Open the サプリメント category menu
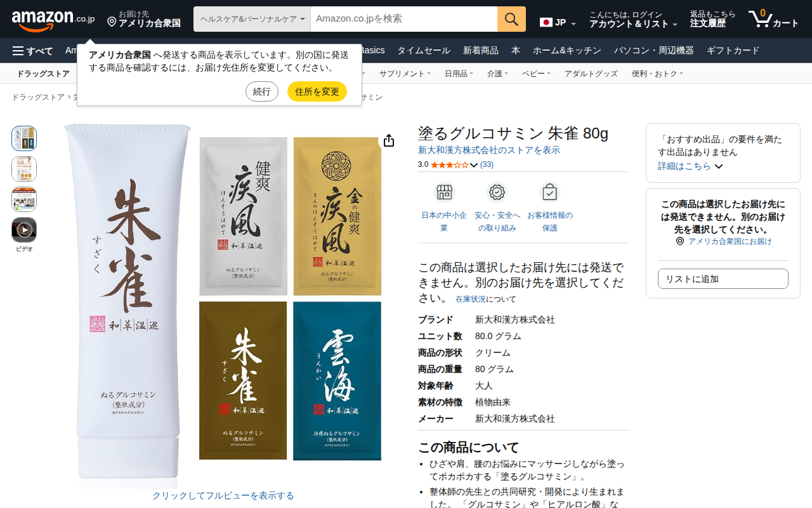The width and height of the screenshot is (812, 508). coord(405,74)
